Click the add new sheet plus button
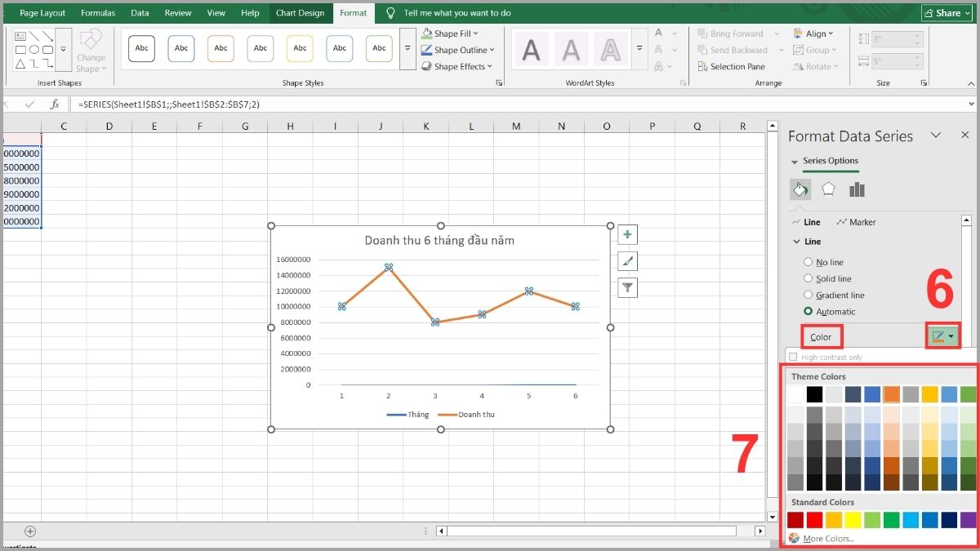The image size is (980, 551). (30, 531)
